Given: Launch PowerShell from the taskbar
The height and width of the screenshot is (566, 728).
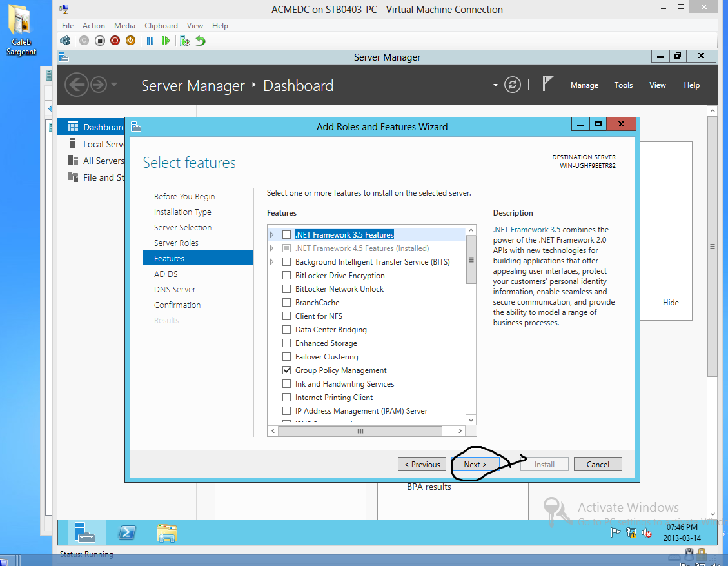Looking at the screenshot, I should point(127,532).
